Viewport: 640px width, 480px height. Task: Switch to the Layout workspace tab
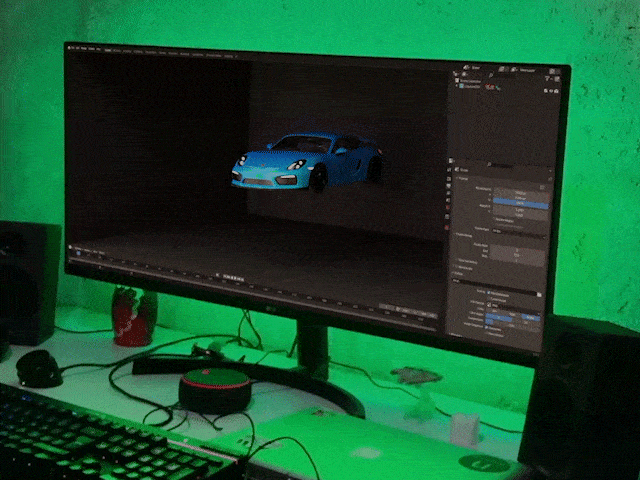108,50
